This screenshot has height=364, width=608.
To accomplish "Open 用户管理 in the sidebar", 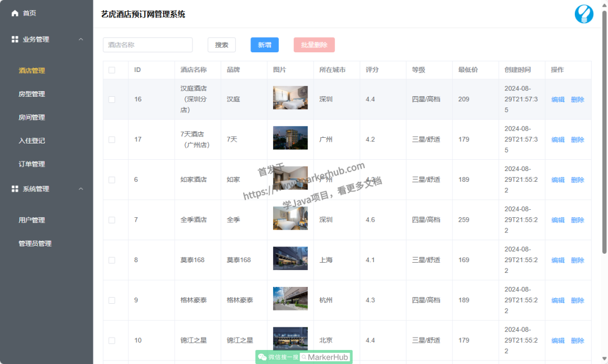I will tap(32, 220).
